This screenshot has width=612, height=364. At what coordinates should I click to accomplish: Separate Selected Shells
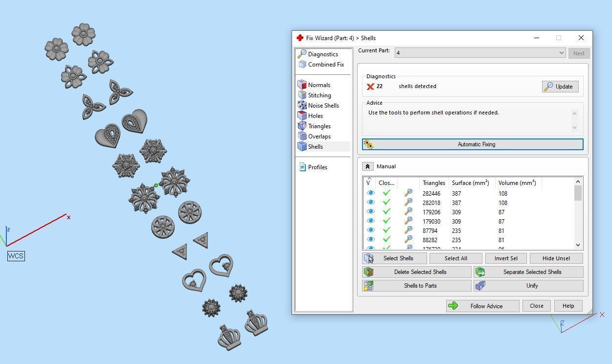pos(528,272)
